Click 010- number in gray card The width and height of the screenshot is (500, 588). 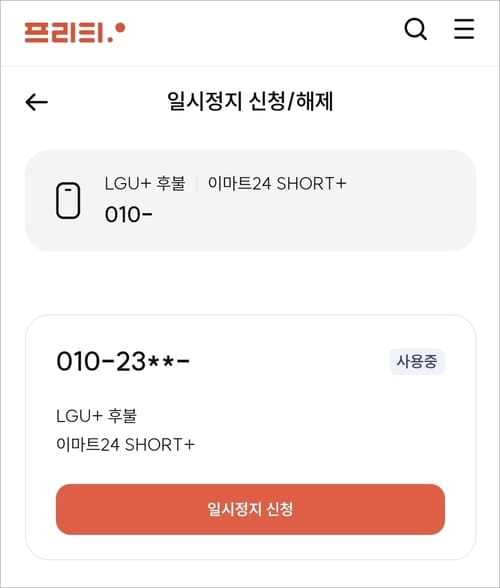[129, 215]
